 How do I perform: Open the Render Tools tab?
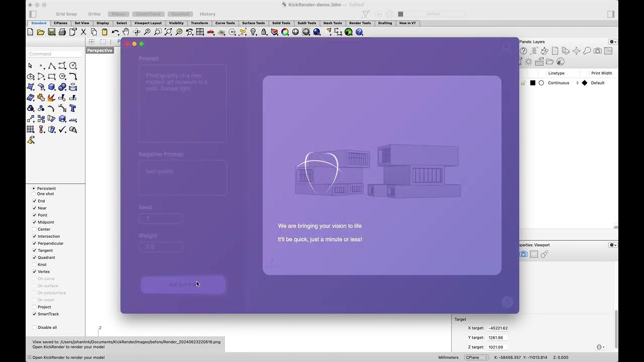coord(360,23)
